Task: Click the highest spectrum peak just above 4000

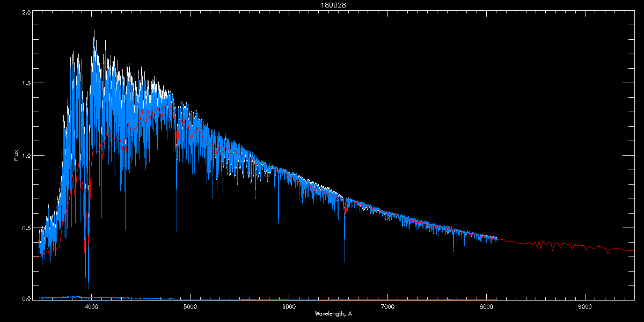Action: coord(94,31)
